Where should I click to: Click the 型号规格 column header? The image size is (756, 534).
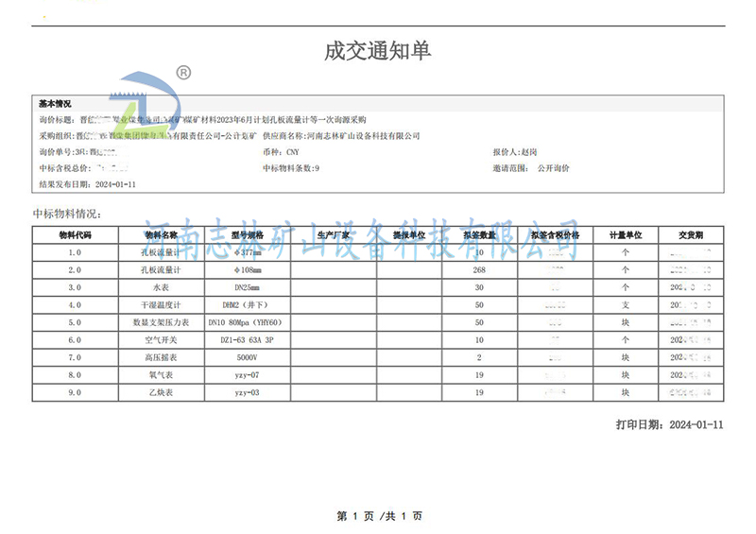(248, 235)
